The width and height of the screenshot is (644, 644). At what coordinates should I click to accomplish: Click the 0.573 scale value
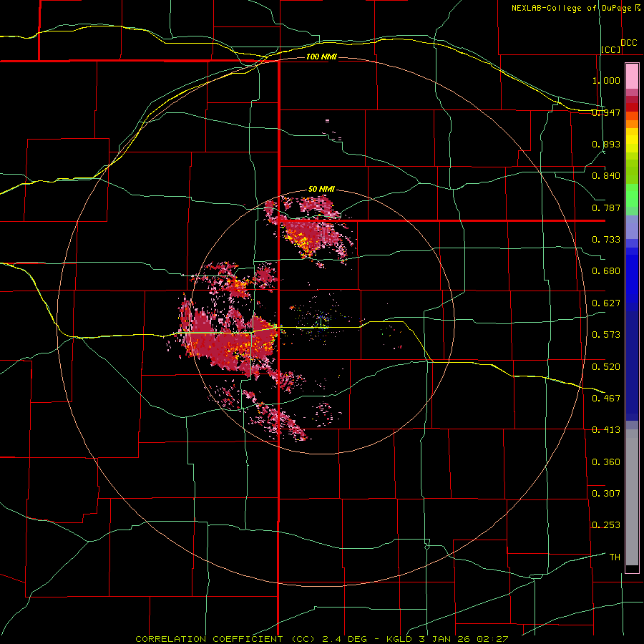pos(606,335)
